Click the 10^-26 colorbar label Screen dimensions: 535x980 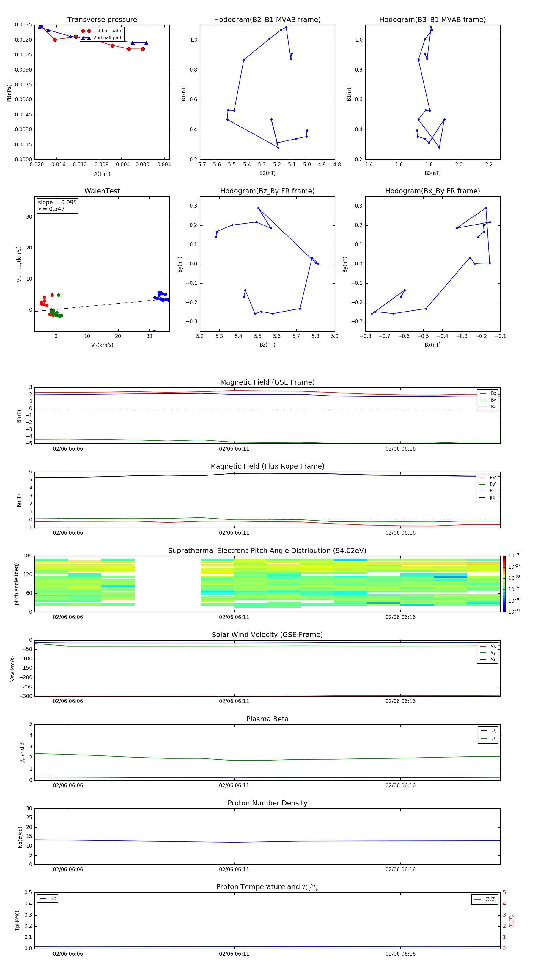514,555
